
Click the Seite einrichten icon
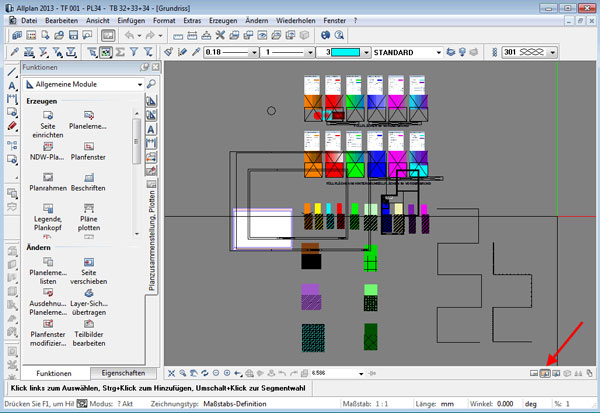point(47,117)
